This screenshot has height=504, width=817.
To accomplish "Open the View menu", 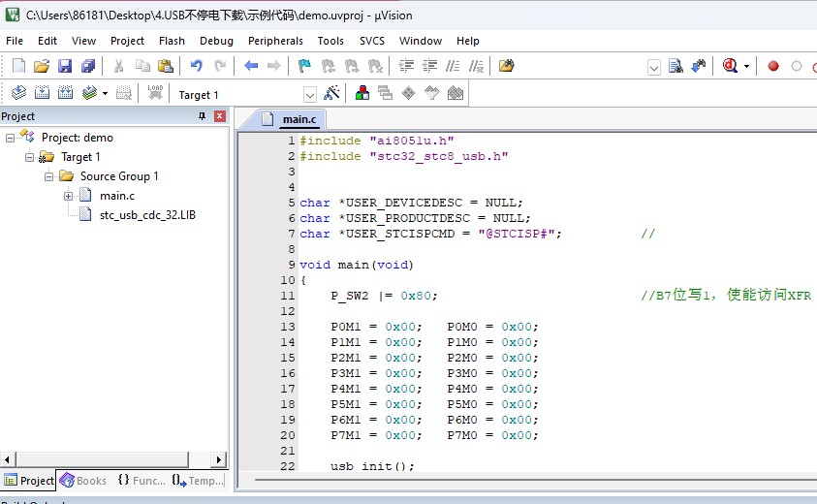I will pos(83,41).
